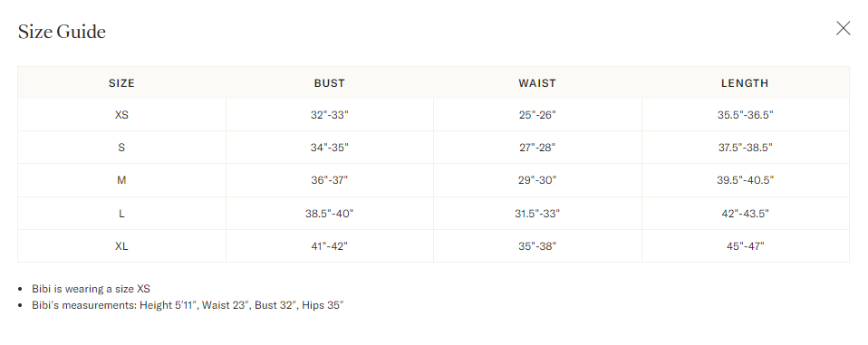Click the M size row label
Image resolution: width=868 pixels, height=345 pixels.
click(121, 180)
